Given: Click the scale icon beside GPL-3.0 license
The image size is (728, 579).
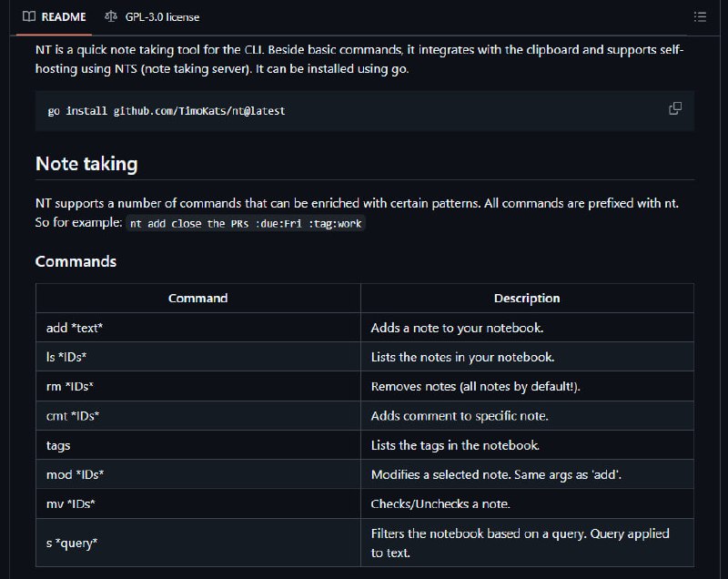Looking at the screenshot, I should pyautogui.click(x=111, y=17).
